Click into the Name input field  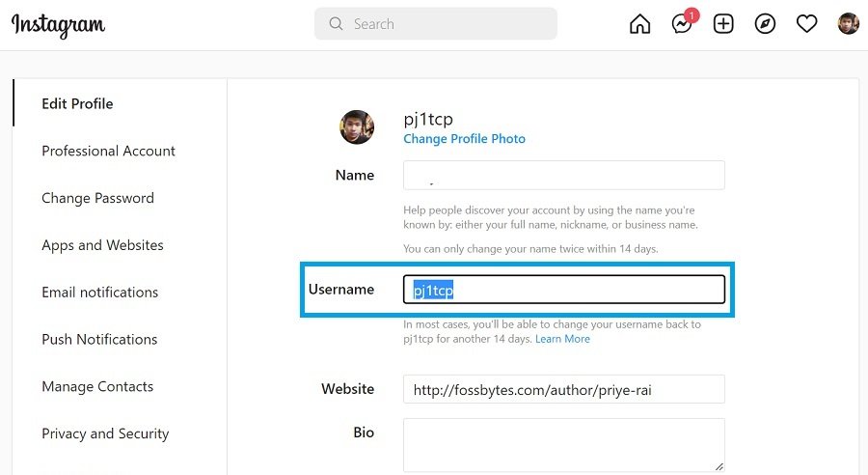coord(564,175)
